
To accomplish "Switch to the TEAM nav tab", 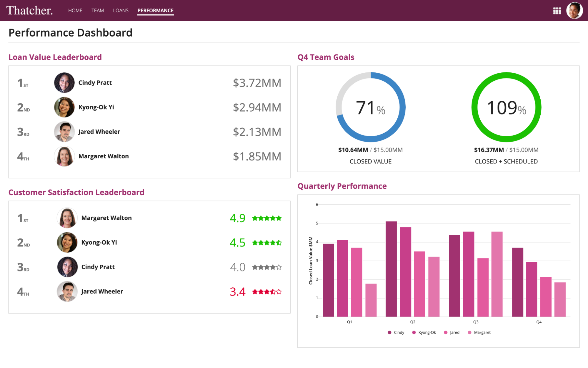I will coord(98,11).
